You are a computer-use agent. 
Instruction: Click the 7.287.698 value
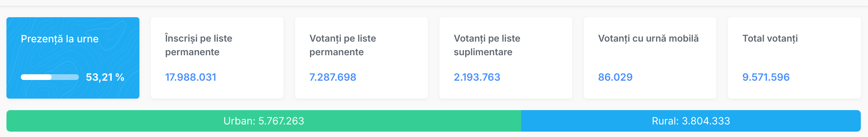[x=333, y=77]
